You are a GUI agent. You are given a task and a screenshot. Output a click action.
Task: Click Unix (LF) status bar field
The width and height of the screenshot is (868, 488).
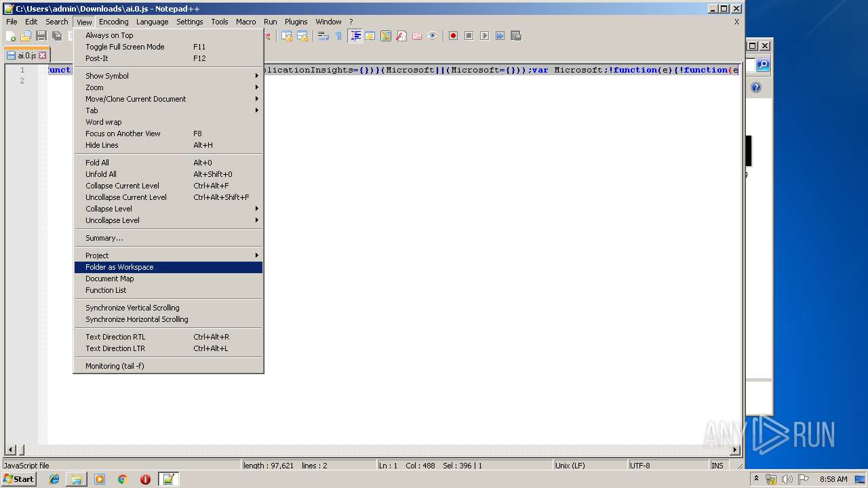coord(589,466)
